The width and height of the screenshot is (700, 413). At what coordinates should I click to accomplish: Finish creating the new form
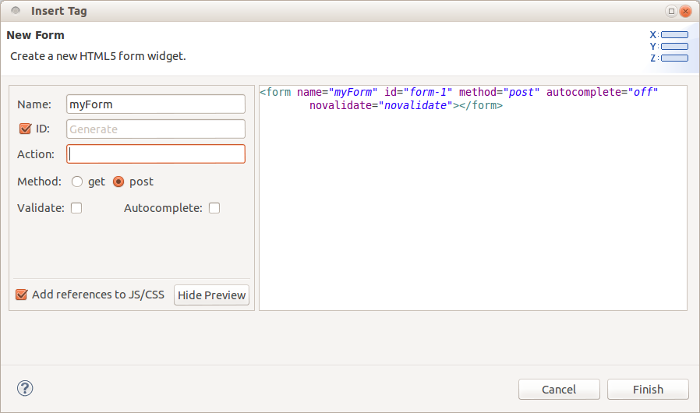tap(648, 389)
